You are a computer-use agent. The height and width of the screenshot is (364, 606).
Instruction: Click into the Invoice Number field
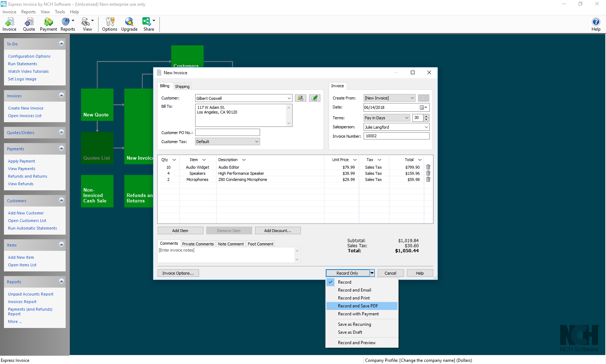(396, 136)
